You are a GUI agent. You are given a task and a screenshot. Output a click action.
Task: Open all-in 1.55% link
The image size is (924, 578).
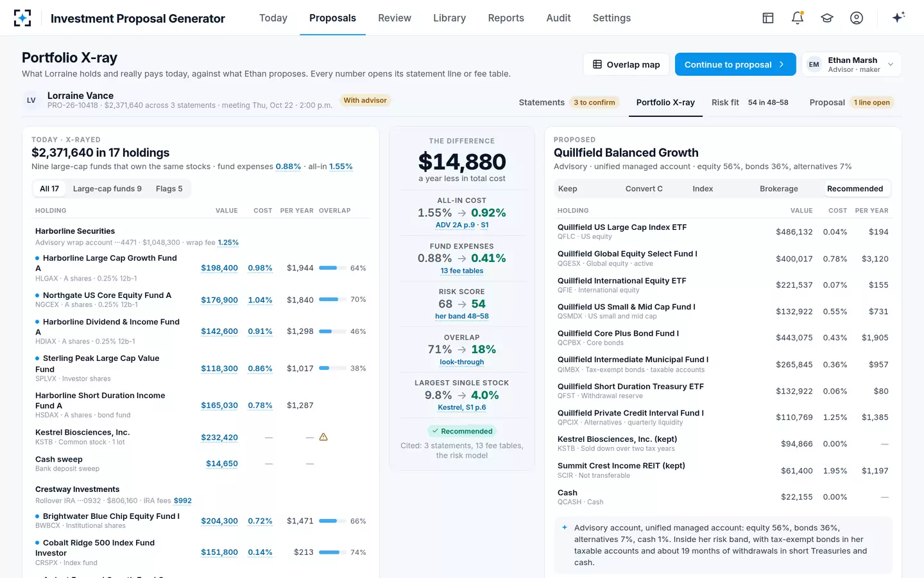pyautogui.click(x=341, y=166)
